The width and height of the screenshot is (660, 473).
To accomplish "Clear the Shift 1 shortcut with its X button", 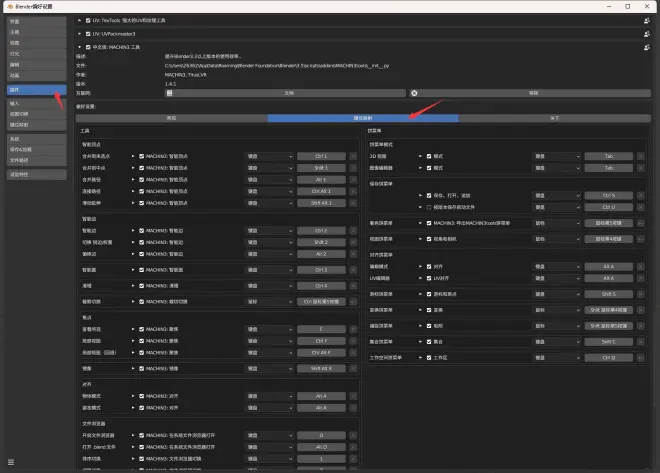I will [x=353, y=168].
